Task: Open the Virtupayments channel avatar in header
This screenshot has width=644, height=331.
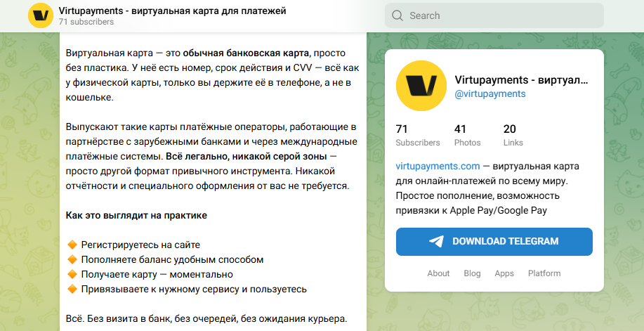Action: click(41, 15)
